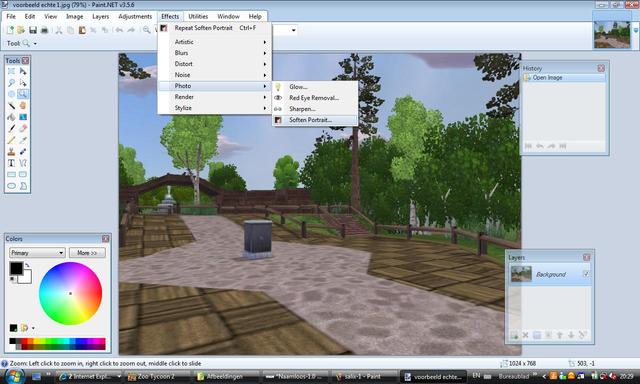Click the Save icon in the toolbar
This screenshot has width=640, height=384.
(x=33, y=30)
